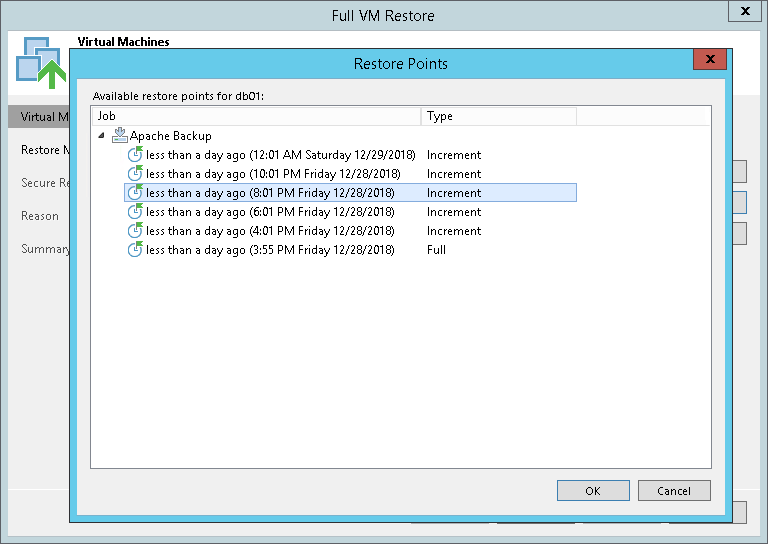
Task: Close the Restore Points dialog
Action: click(709, 60)
